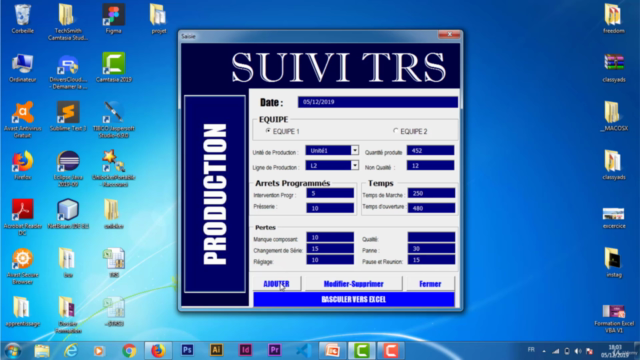Click the Présserie field
Viewport: 640px width, 360px height.
coord(330,208)
